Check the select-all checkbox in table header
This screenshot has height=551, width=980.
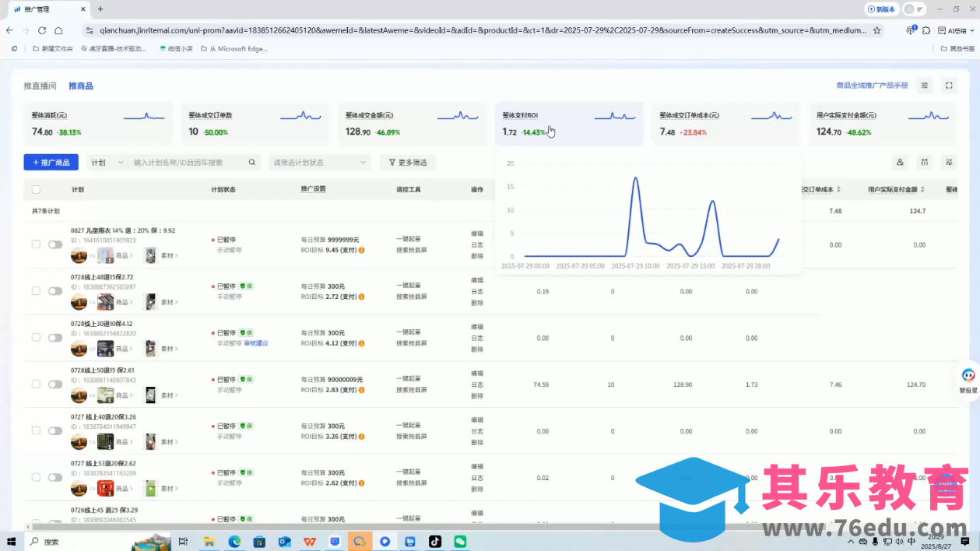[36, 190]
